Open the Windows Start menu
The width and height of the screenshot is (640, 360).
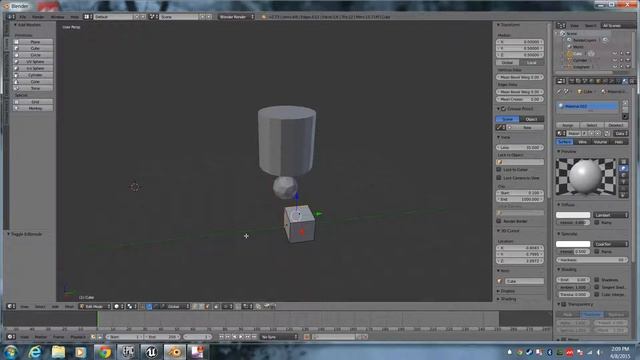11,351
